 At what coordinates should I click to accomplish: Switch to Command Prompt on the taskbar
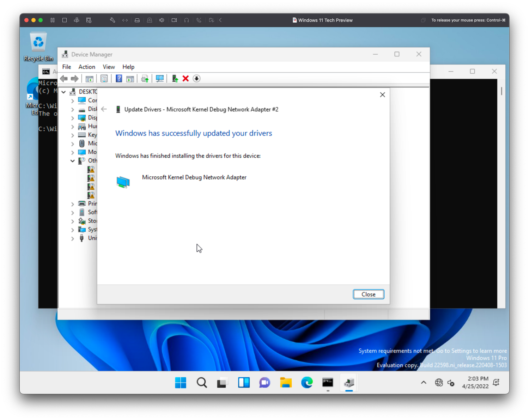click(328, 383)
